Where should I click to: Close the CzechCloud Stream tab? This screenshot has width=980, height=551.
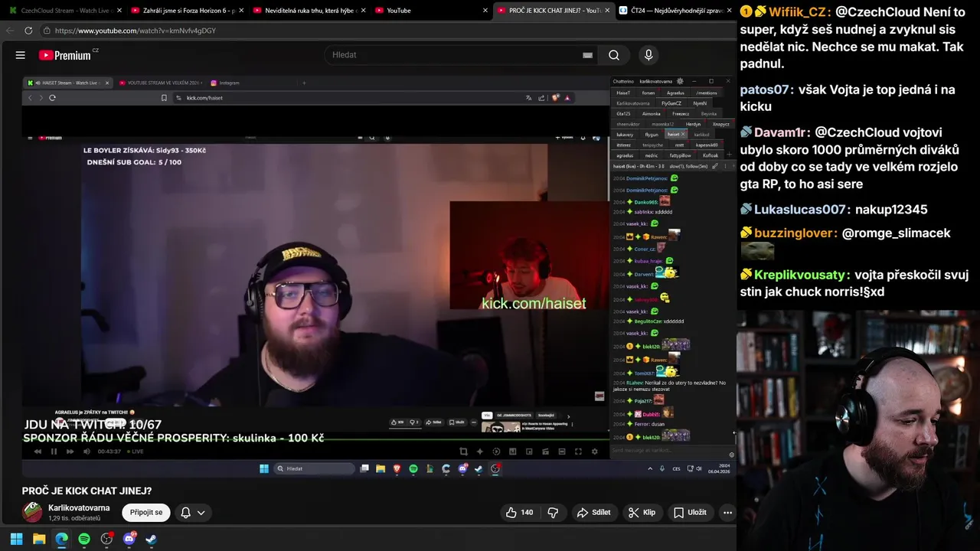point(119,11)
